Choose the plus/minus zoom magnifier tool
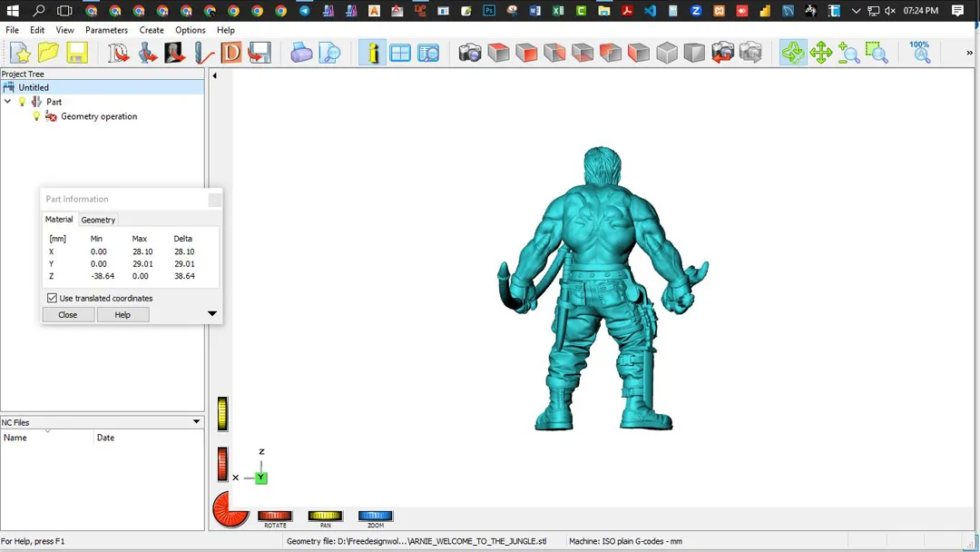This screenshot has height=552, width=980. pos(849,54)
